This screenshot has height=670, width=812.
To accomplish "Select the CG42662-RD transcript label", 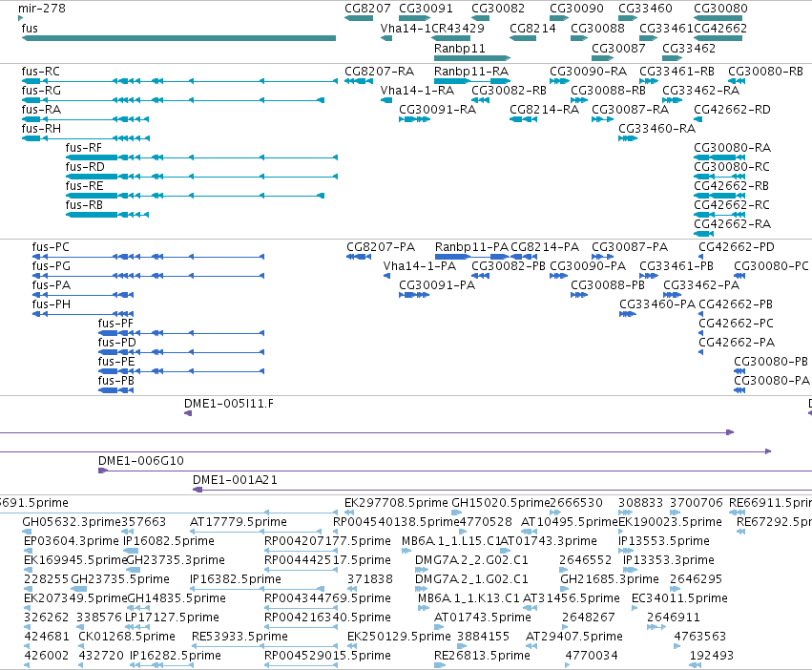I will coord(732,110).
